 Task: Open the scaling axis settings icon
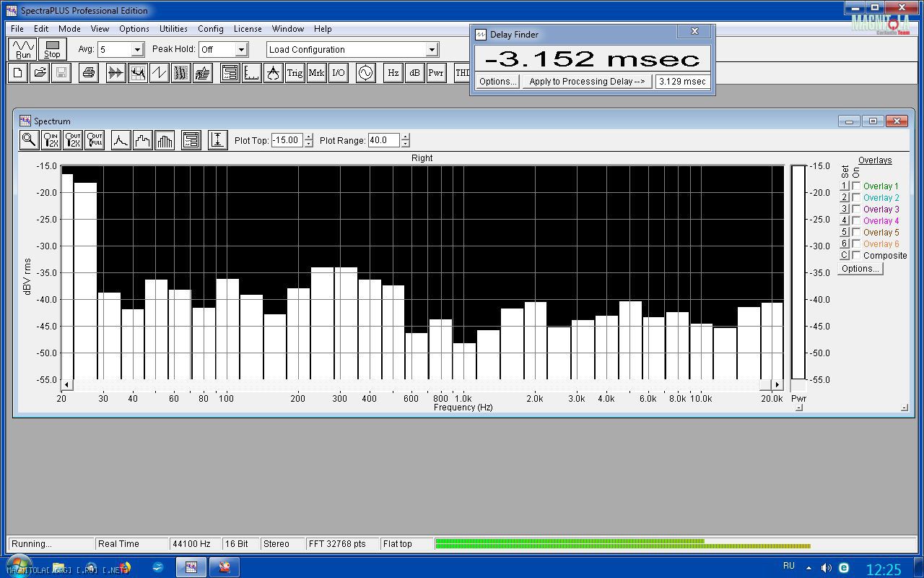pos(252,73)
